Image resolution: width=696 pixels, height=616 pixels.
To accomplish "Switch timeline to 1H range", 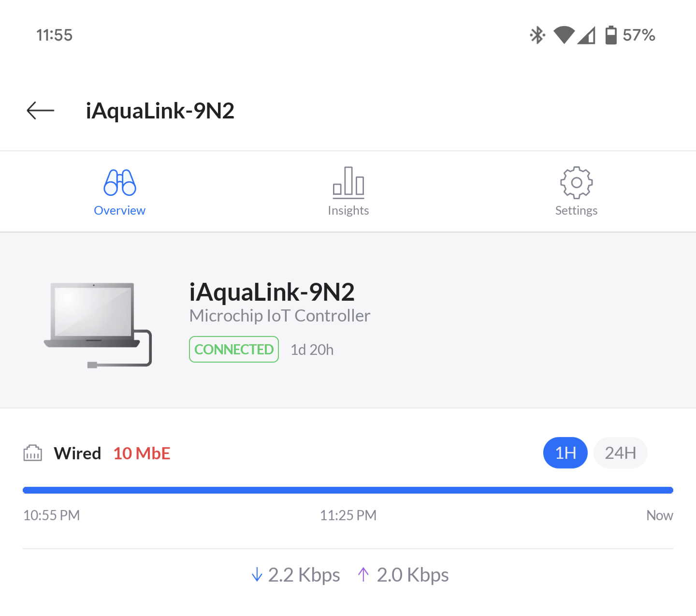I will pos(565,453).
